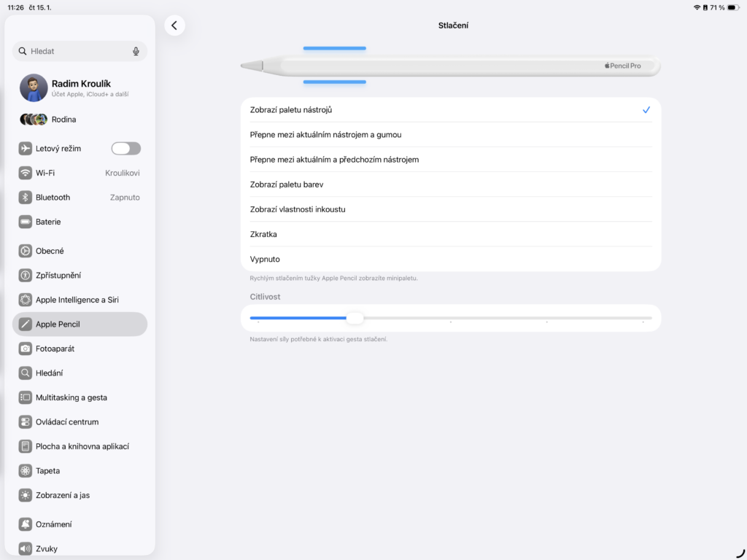The height and width of the screenshot is (560, 747).
Task: Tap the Fotoaparát camera icon
Action: 26,349
